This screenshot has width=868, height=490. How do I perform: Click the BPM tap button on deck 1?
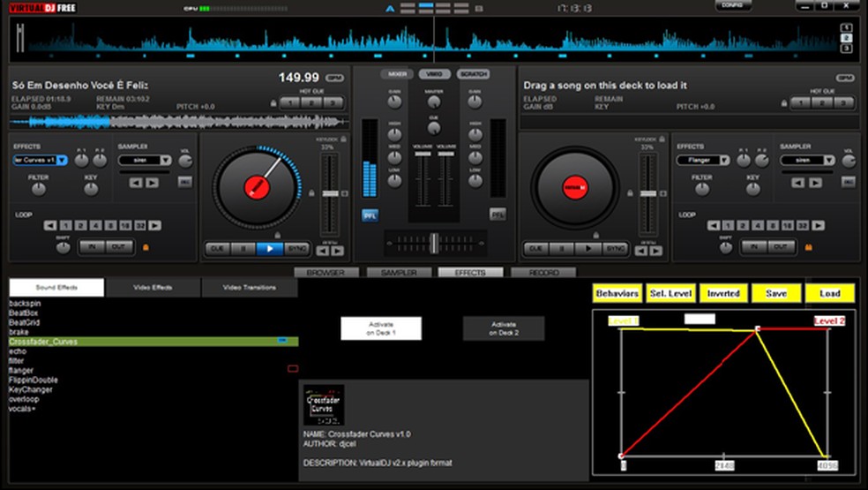334,79
